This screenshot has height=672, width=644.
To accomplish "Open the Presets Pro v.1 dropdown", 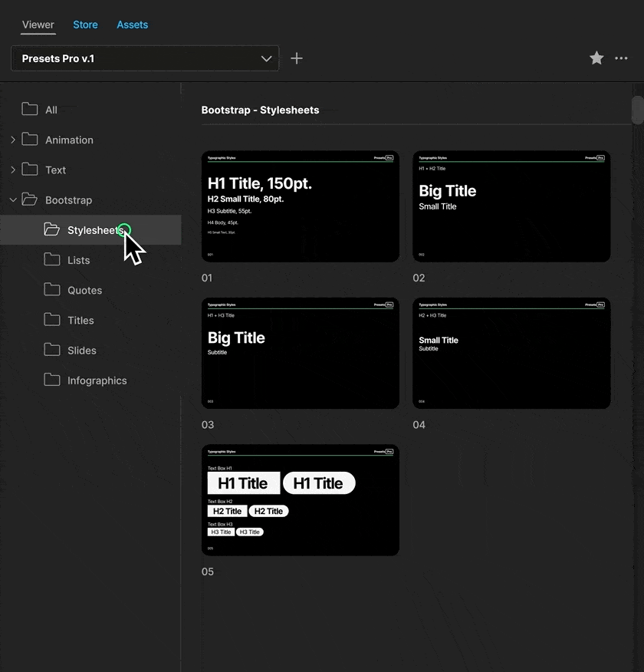I will [145, 58].
